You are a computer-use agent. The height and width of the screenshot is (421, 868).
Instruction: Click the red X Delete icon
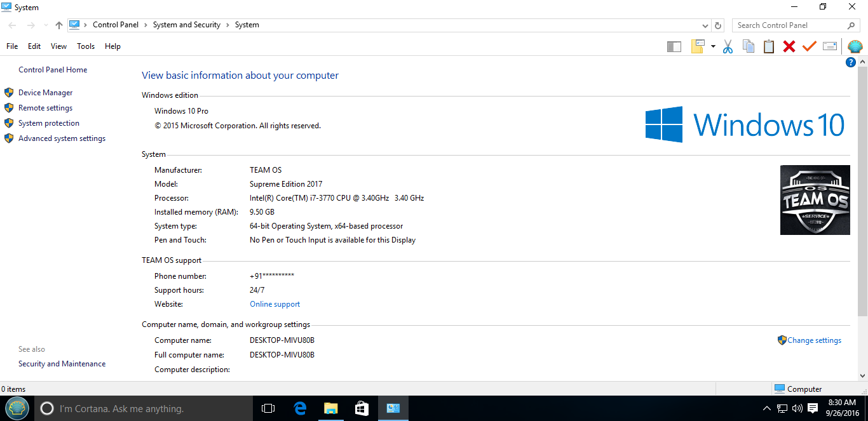coord(789,46)
